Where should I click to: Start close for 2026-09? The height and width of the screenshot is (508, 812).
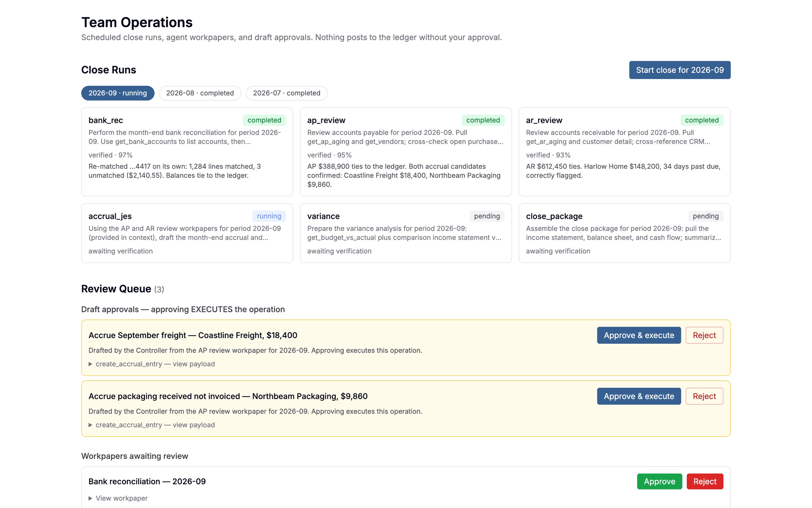(x=680, y=70)
